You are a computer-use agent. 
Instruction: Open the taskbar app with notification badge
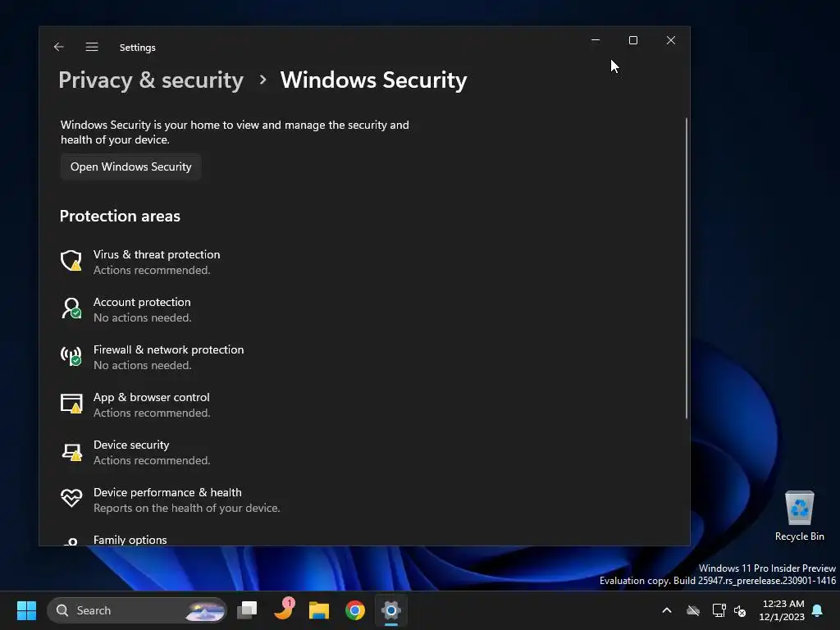(284, 609)
